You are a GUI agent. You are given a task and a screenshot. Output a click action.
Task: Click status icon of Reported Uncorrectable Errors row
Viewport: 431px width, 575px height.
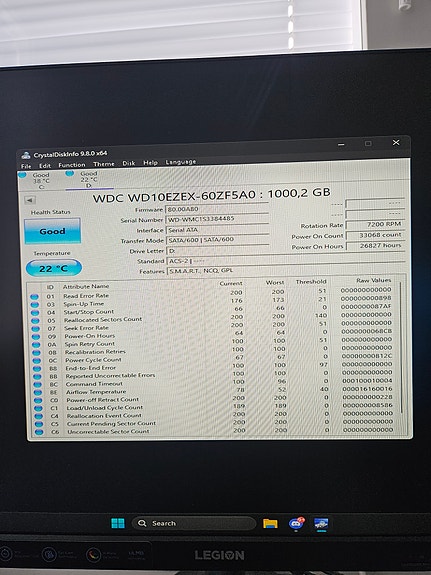[x=37, y=377]
